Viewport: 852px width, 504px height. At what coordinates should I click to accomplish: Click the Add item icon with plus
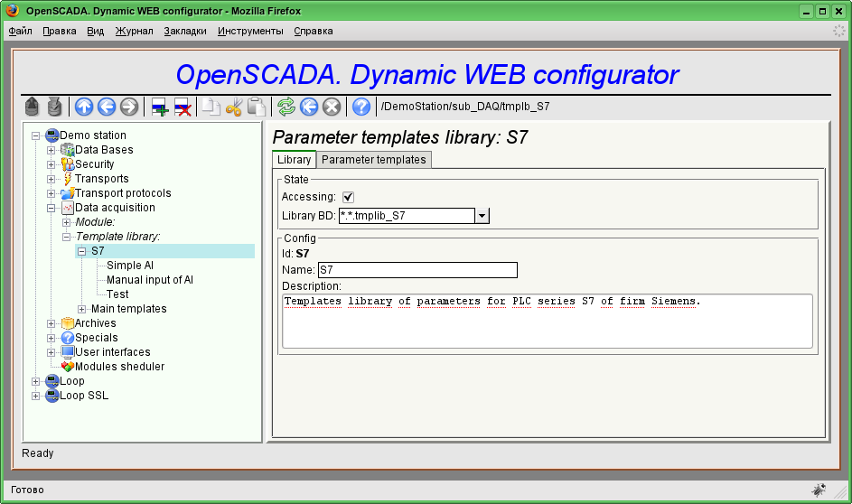(x=160, y=107)
